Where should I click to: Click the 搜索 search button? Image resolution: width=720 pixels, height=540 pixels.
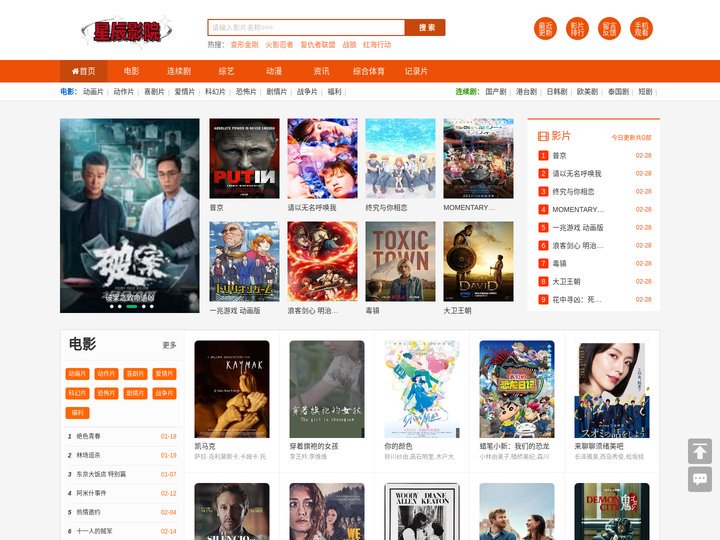click(x=426, y=28)
